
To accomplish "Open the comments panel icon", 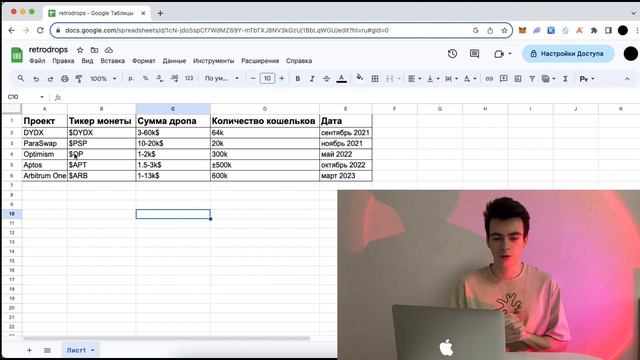I will coord(474,53).
